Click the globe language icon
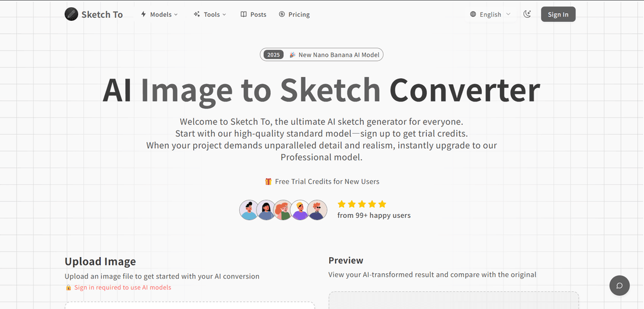644x309 pixels. tap(473, 14)
